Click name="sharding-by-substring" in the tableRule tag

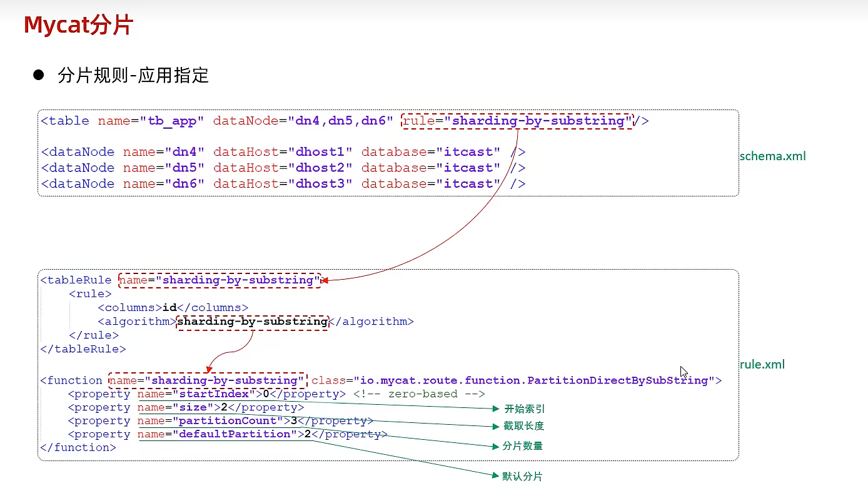tap(220, 280)
